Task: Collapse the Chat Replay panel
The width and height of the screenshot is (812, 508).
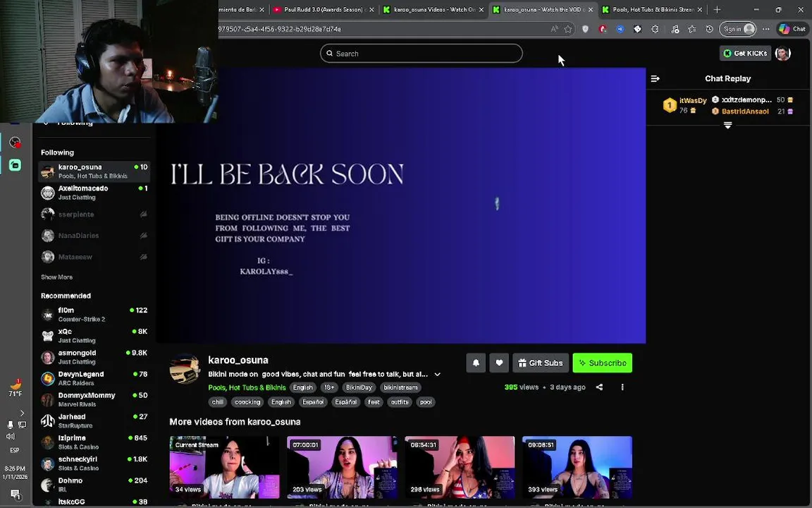Action: click(x=655, y=79)
